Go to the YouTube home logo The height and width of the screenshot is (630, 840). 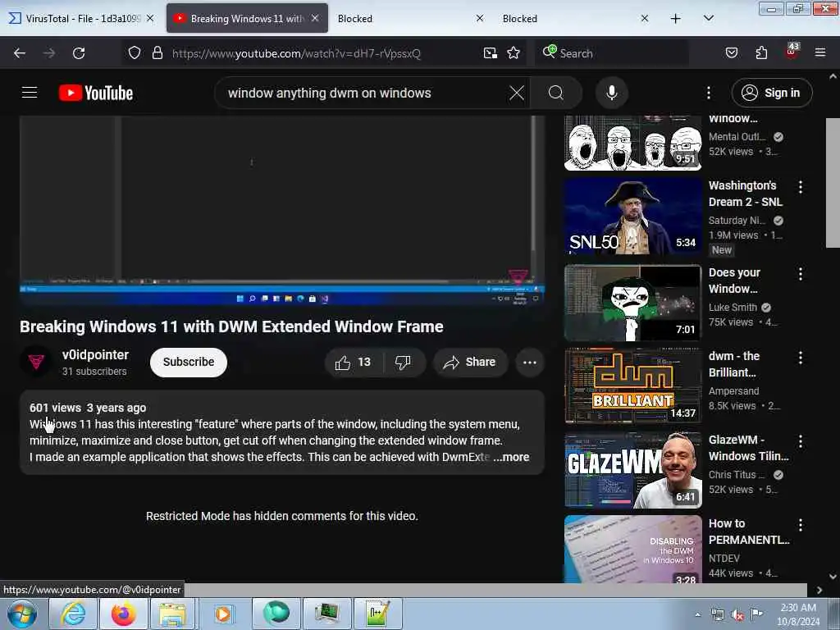point(96,93)
